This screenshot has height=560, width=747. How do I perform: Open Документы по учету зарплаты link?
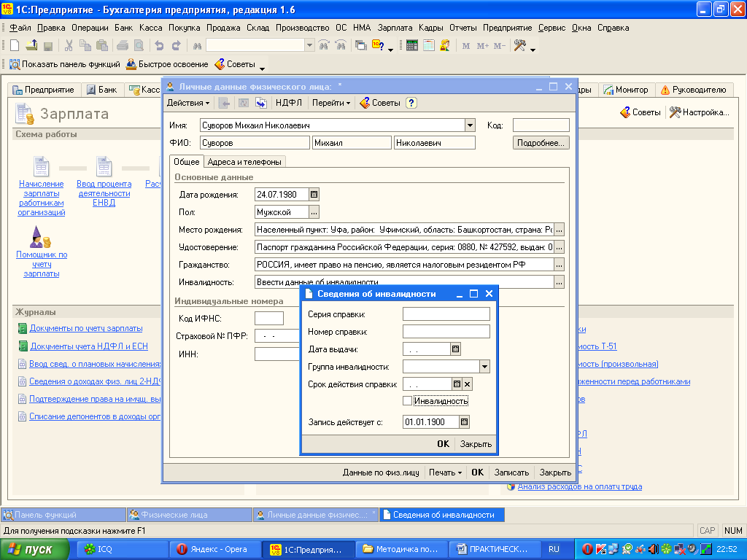86,328
